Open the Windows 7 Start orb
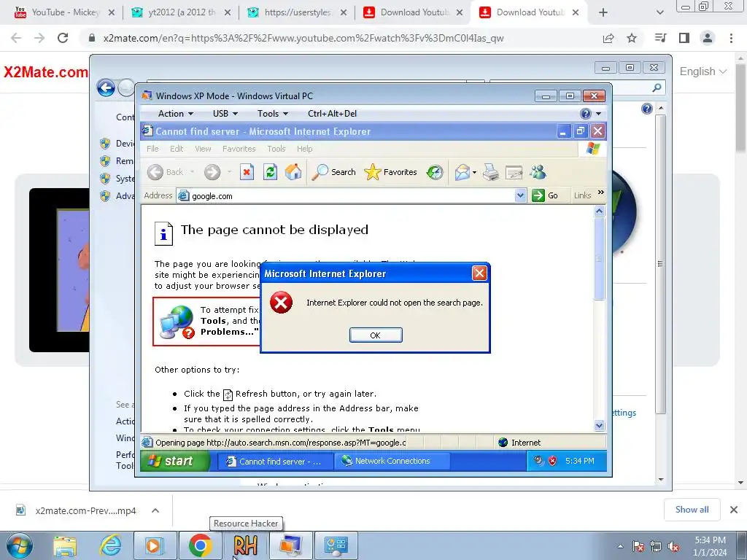The height and width of the screenshot is (560, 747). tap(19, 545)
